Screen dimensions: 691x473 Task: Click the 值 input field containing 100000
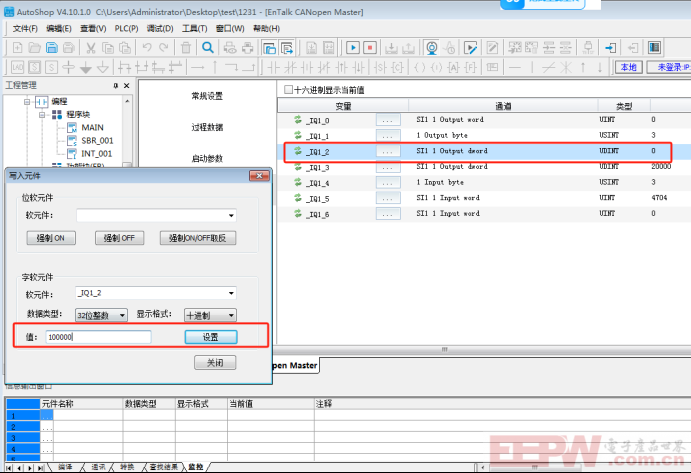click(98, 337)
